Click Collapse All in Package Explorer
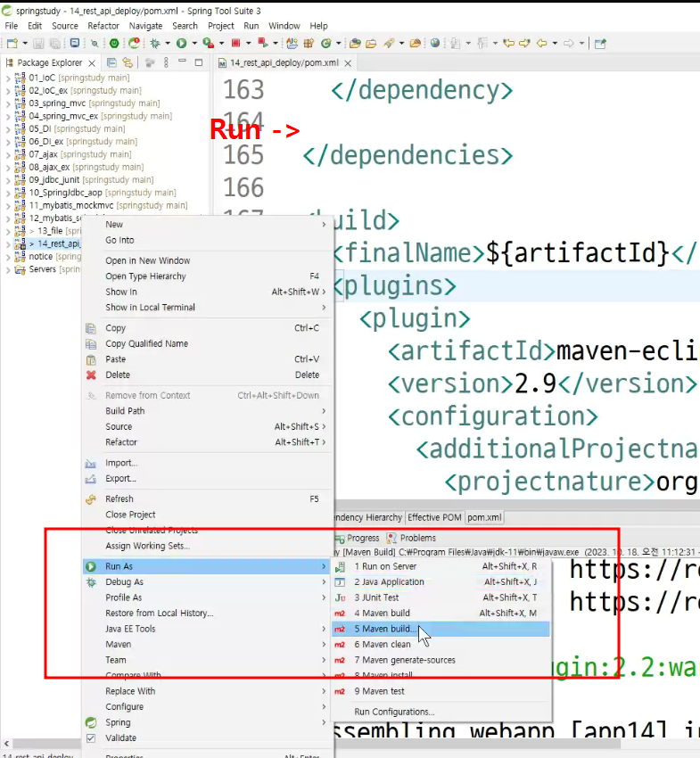Image resolution: width=700 pixels, height=758 pixels. pyautogui.click(x=111, y=62)
